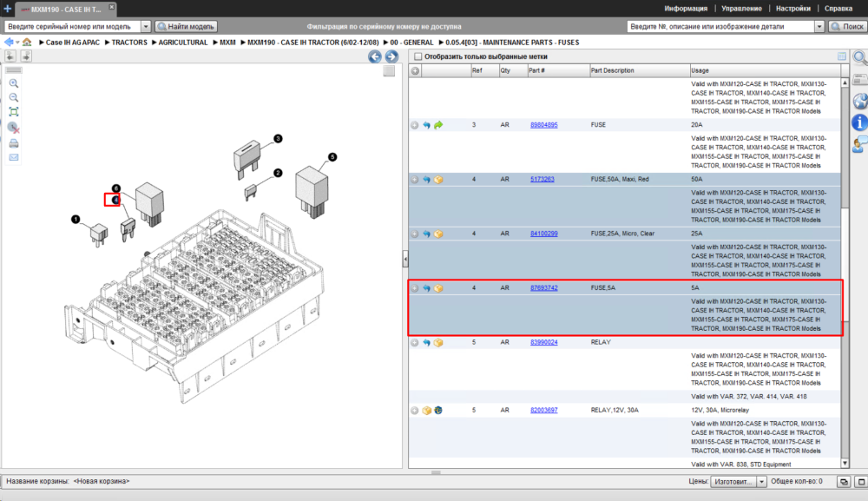Fit the diagram to the window

[x=14, y=112]
